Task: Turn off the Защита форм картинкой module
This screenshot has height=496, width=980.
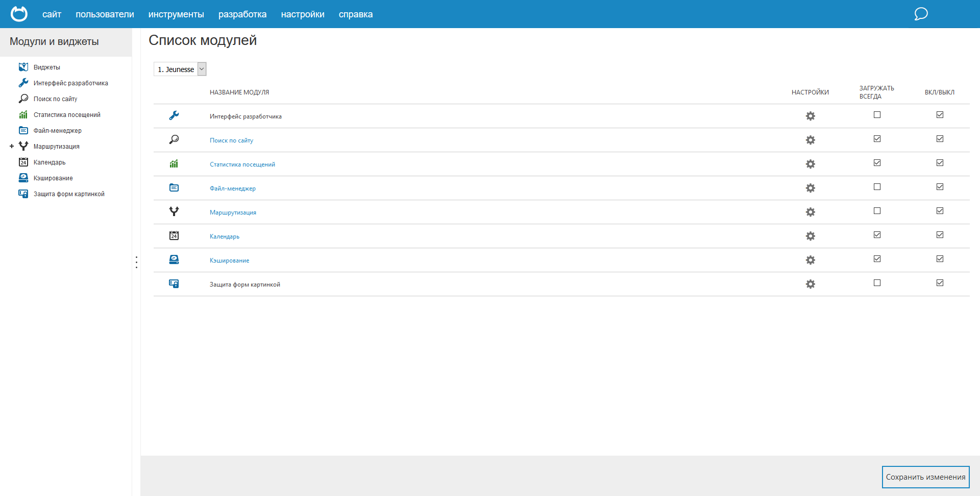Action: coord(940,283)
